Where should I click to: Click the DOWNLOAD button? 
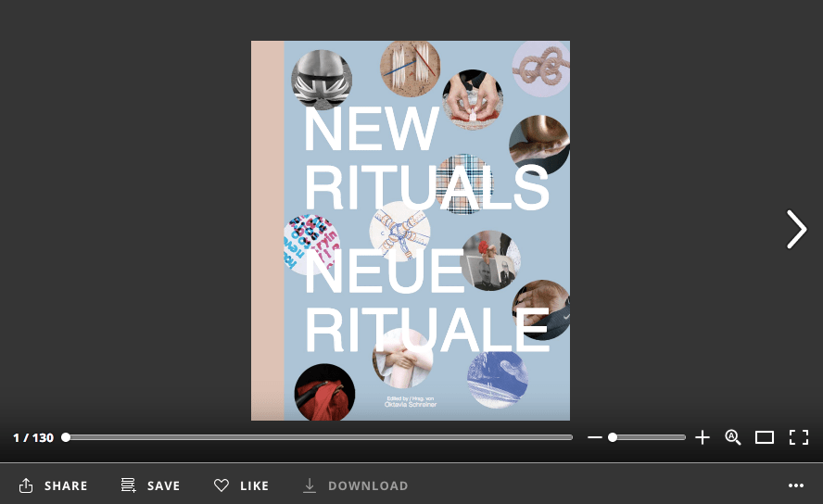[x=356, y=485]
